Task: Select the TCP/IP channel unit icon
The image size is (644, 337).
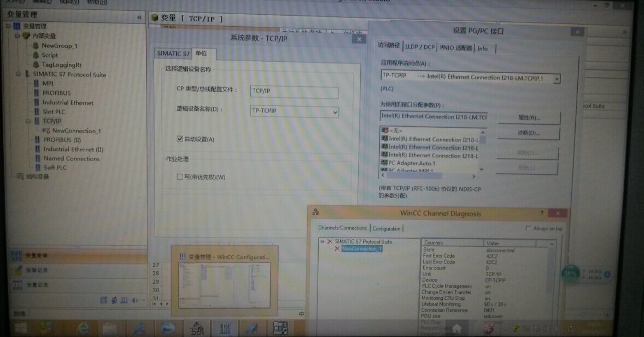Action: click(x=37, y=121)
